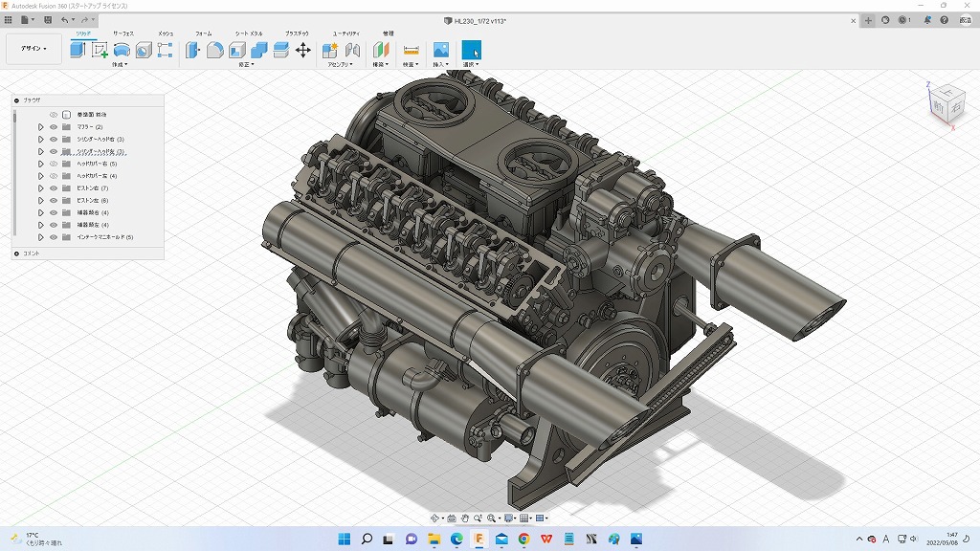980x551 pixels.
Task: Click the Orbit tool in navigation bar
Action: coord(435,518)
